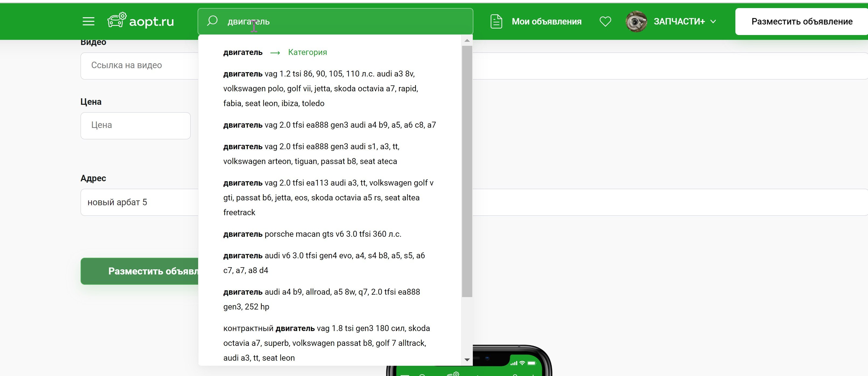
Task: Open Мои объявления link
Action: pos(546,22)
